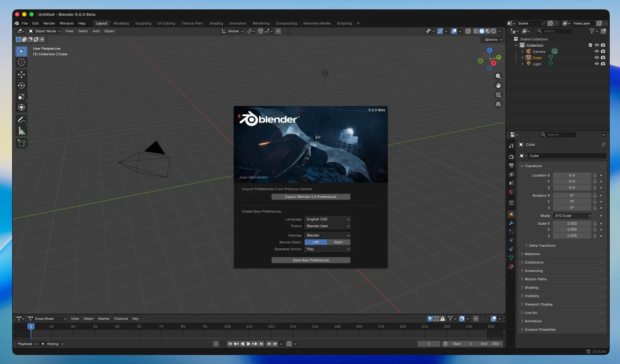Uncheck the Collection exclude checkbox
This screenshot has height=364, width=620.
pos(590,45)
